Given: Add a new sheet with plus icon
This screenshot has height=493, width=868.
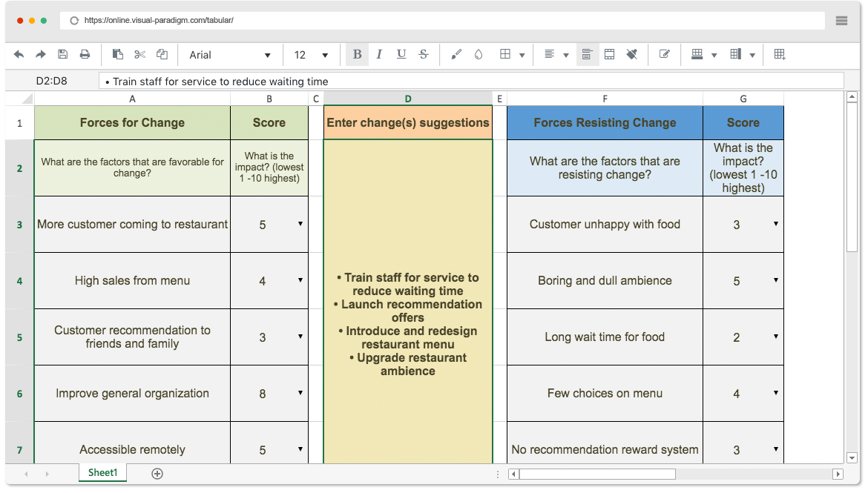Looking at the screenshot, I should (x=157, y=474).
